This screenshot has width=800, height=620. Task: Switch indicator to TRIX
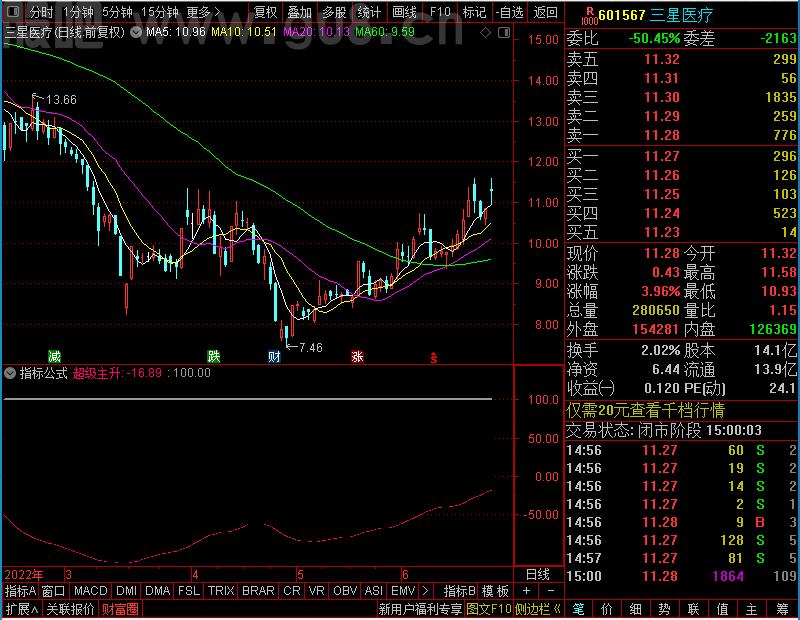point(221,591)
